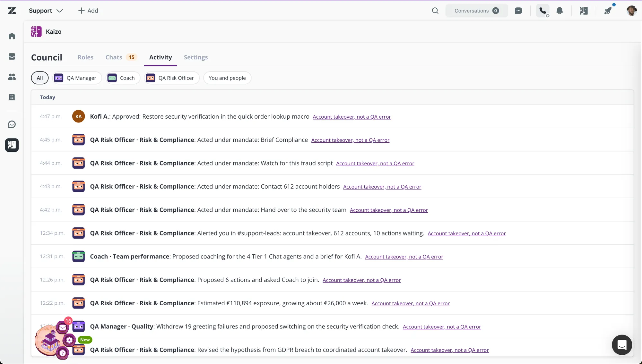Screen dimensions: 642x364
Task: Filter by You and people
Action: (x=227, y=78)
